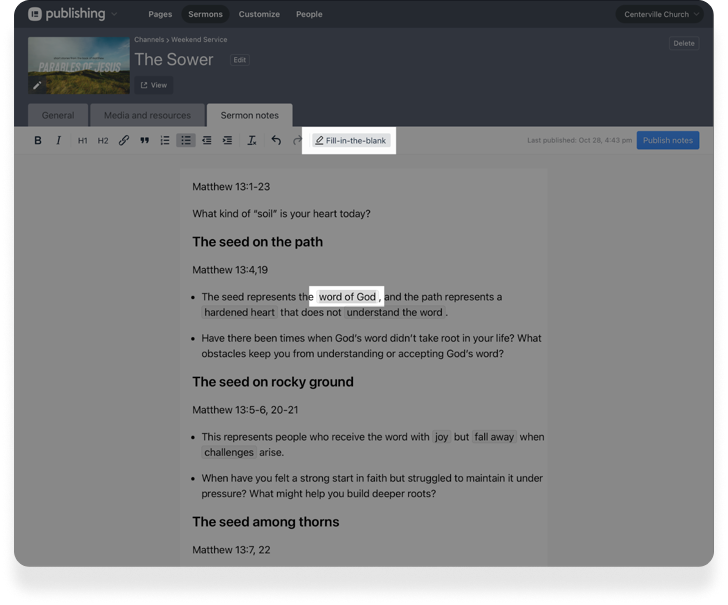Expand the publishing product switcher
728x605 pixels.
point(114,14)
